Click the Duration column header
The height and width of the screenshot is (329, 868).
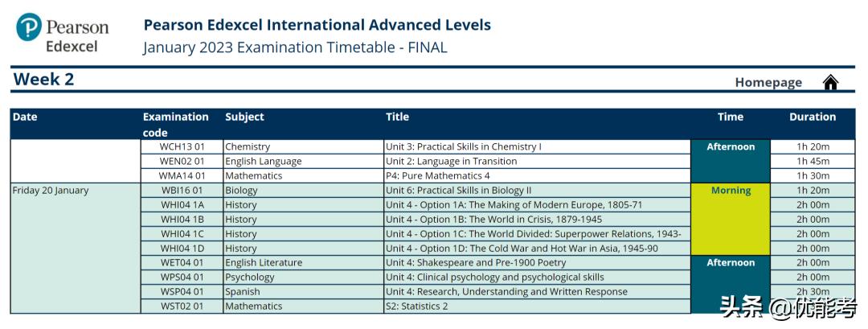pyautogui.click(x=812, y=117)
